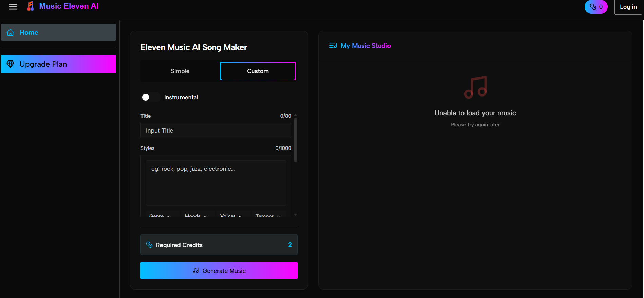Click the 'Please try again later' text
This screenshot has width=644, height=298.
(x=475, y=125)
